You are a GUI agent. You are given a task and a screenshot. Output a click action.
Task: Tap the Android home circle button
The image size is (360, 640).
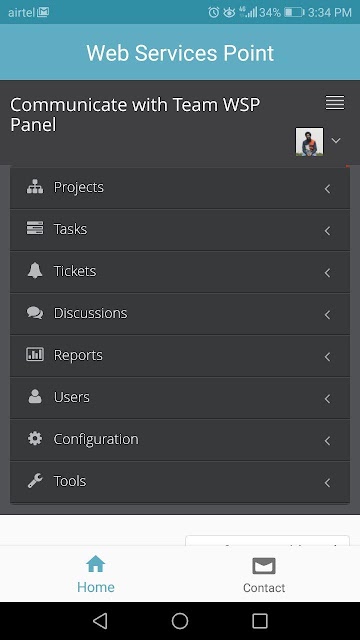(x=180, y=621)
